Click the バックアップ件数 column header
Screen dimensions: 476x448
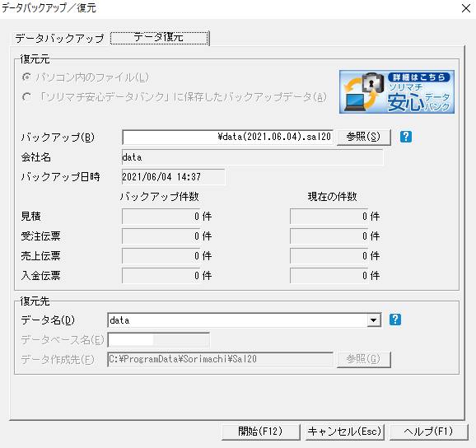pyautogui.click(x=160, y=197)
